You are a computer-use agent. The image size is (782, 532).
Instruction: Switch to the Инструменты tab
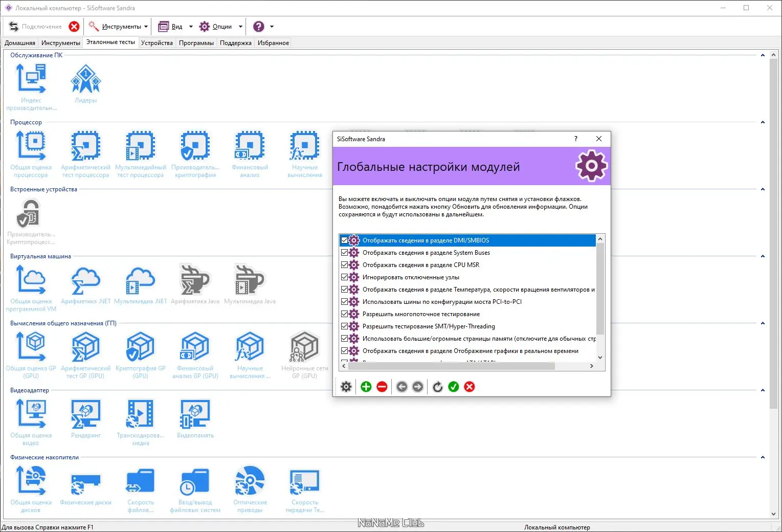click(x=61, y=43)
